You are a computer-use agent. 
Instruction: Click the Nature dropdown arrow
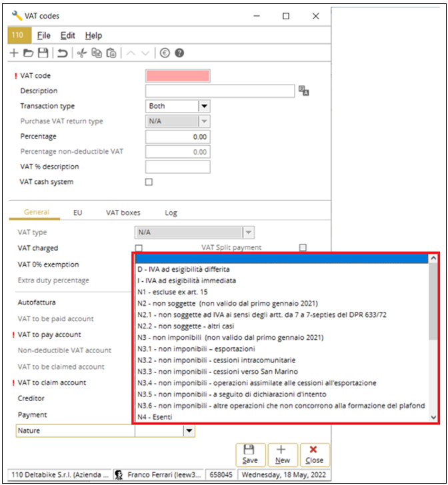(x=189, y=430)
